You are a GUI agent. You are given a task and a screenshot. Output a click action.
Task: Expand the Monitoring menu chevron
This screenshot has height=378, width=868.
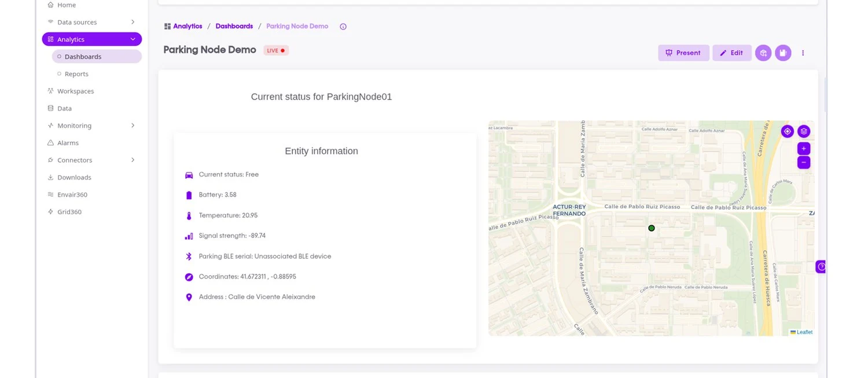coord(133,126)
